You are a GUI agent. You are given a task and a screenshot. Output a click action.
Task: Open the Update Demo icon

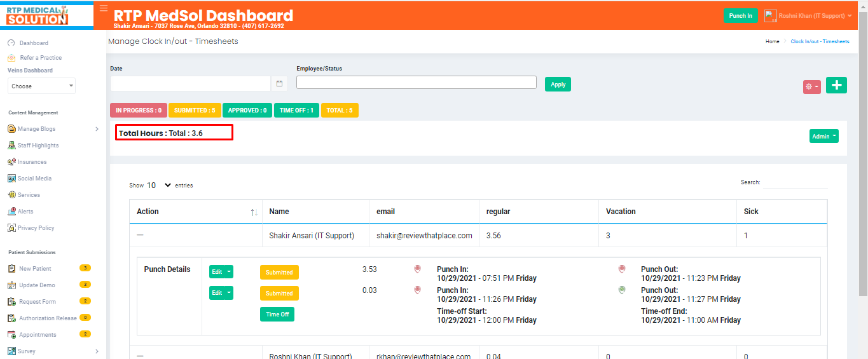click(x=11, y=285)
